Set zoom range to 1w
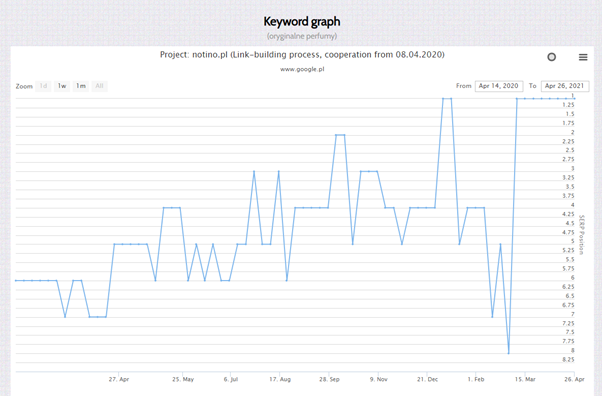The width and height of the screenshot is (602, 396). point(62,86)
